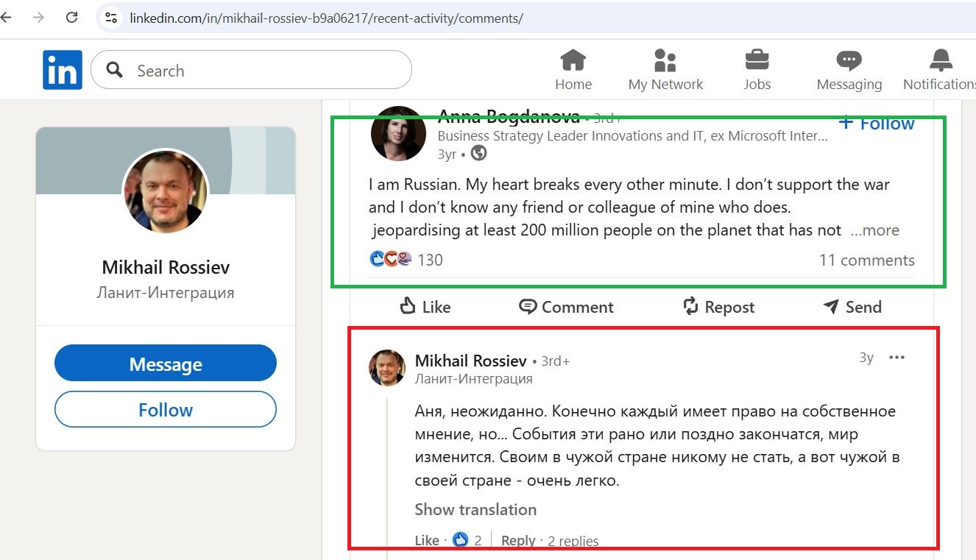The image size is (976, 560).
Task: Open the LinkedIn logo home icon
Action: pos(63,70)
